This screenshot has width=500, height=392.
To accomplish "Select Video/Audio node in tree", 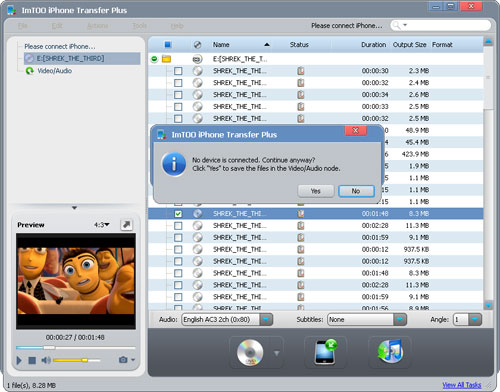I will (x=54, y=71).
